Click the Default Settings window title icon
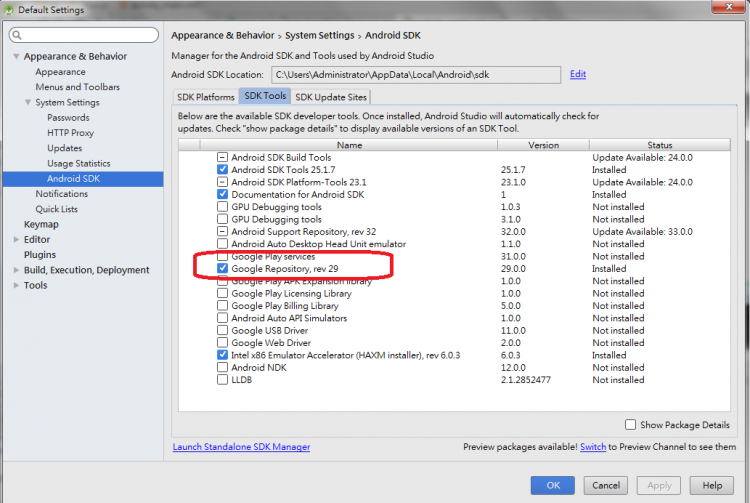The image size is (750, 503). coord(11,10)
